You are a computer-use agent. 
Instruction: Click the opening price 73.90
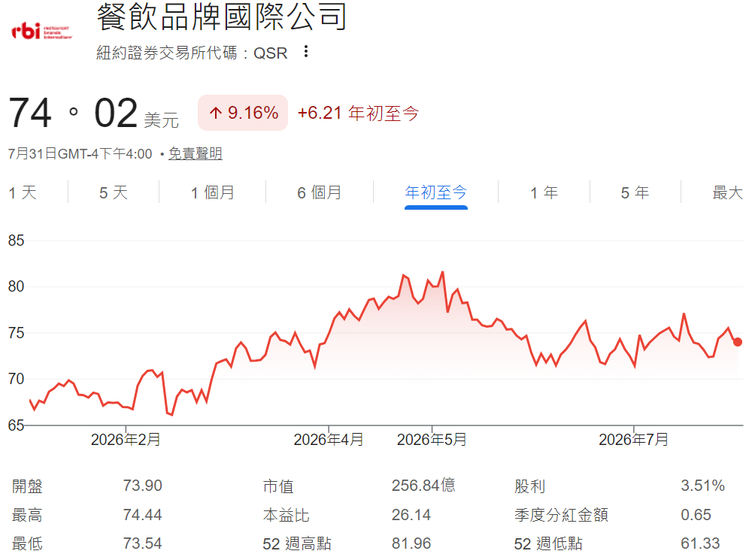[x=142, y=486]
